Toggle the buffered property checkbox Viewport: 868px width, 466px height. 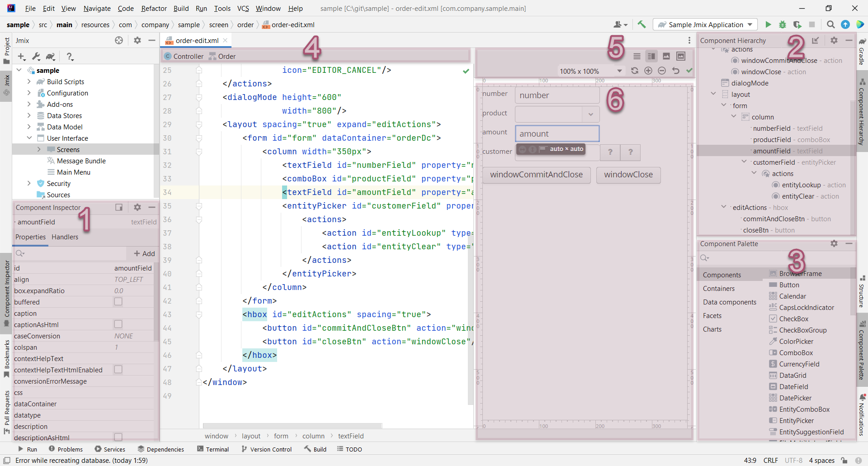click(x=118, y=302)
